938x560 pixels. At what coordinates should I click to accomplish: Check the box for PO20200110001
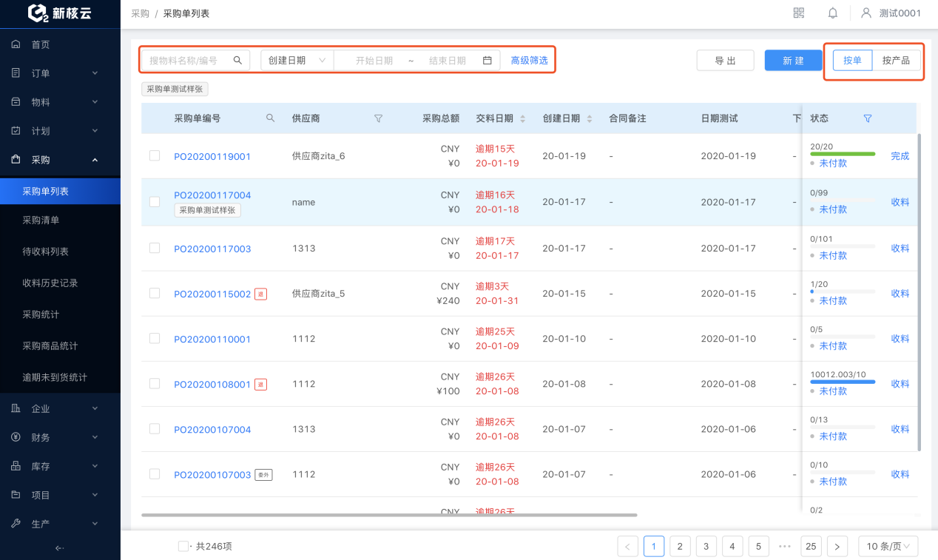coord(155,338)
